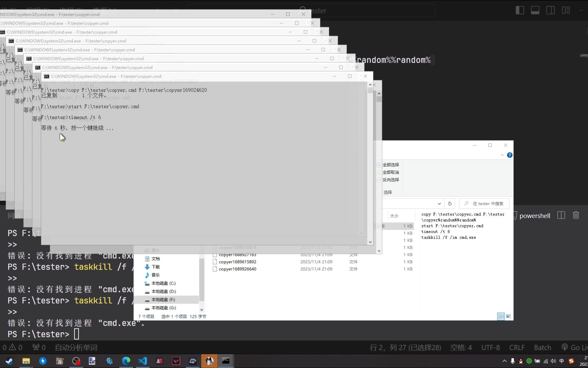The height and width of the screenshot is (368, 588).
Task: Click 反向选择 to invert file selection
Action: tap(391, 180)
